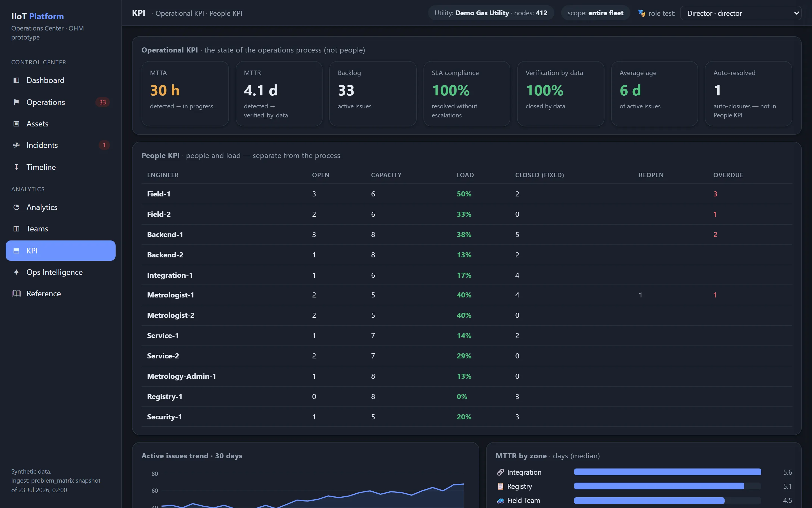Click the Teams sidebar icon
Viewport: 812px width, 508px height.
[16, 229]
